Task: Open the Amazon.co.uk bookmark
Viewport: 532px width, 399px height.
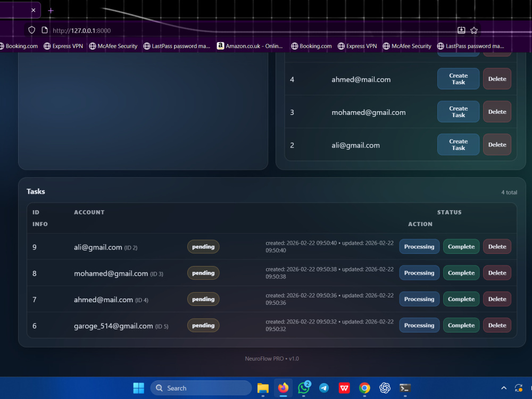Action: (250, 46)
